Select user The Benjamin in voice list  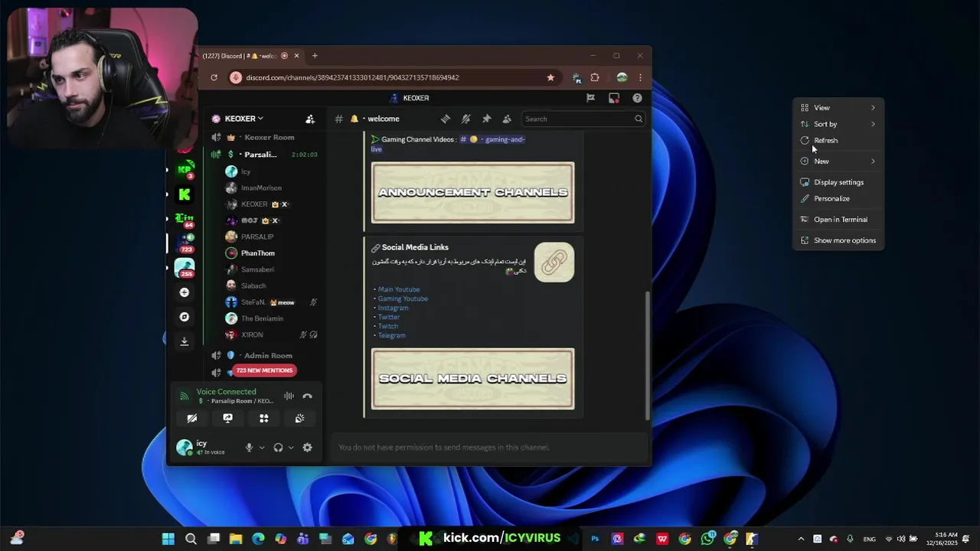click(262, 318)
